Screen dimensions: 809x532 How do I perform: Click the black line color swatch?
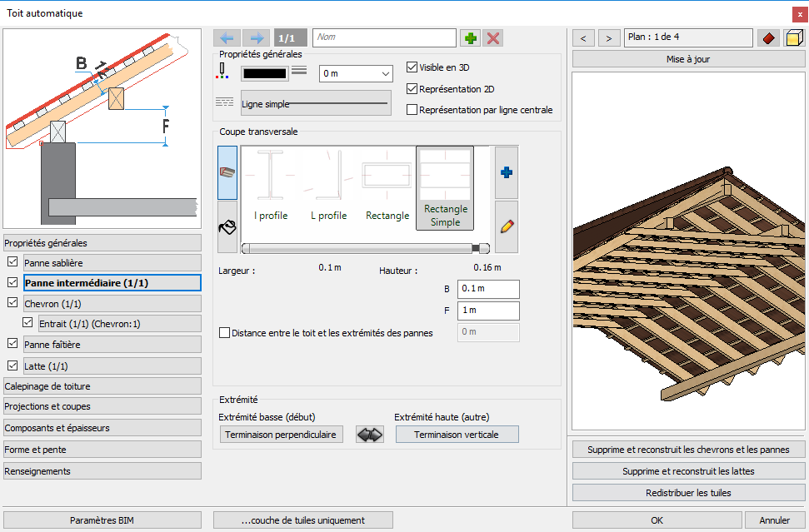[265, 74]
